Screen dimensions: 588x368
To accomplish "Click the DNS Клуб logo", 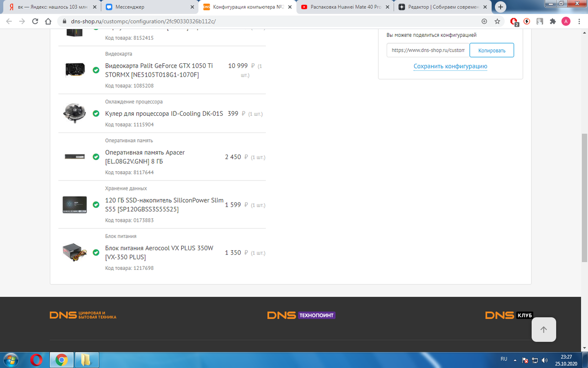I will pyautogui.click(x=509, y=315).
